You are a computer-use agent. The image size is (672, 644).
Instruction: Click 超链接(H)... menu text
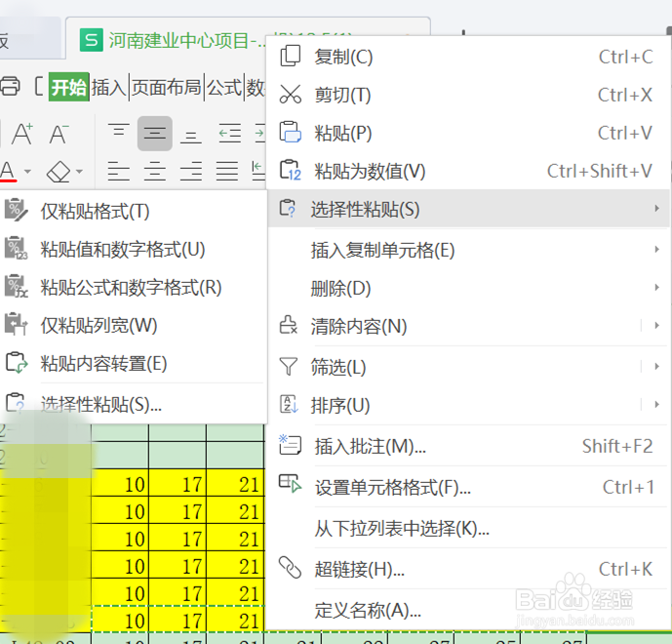click(x=359, y=570)
